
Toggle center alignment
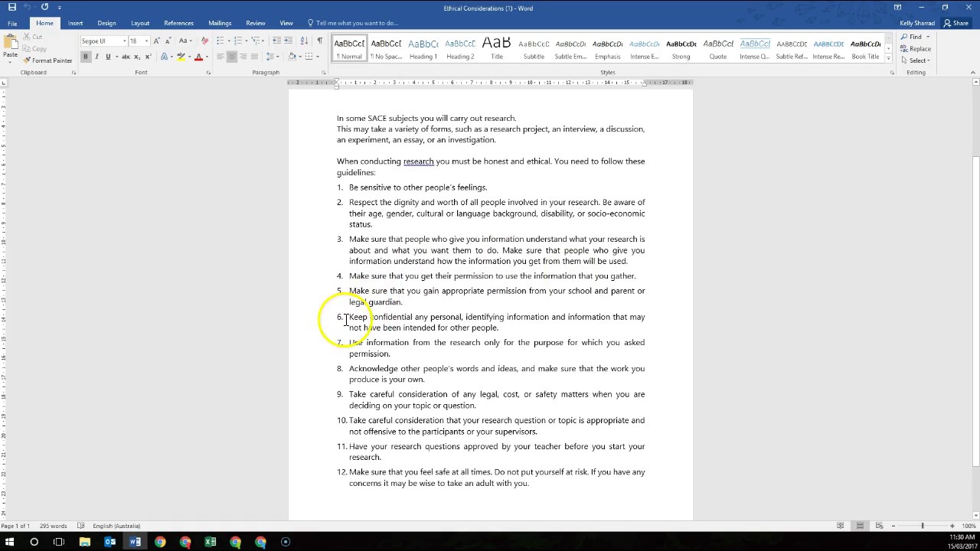232,57
